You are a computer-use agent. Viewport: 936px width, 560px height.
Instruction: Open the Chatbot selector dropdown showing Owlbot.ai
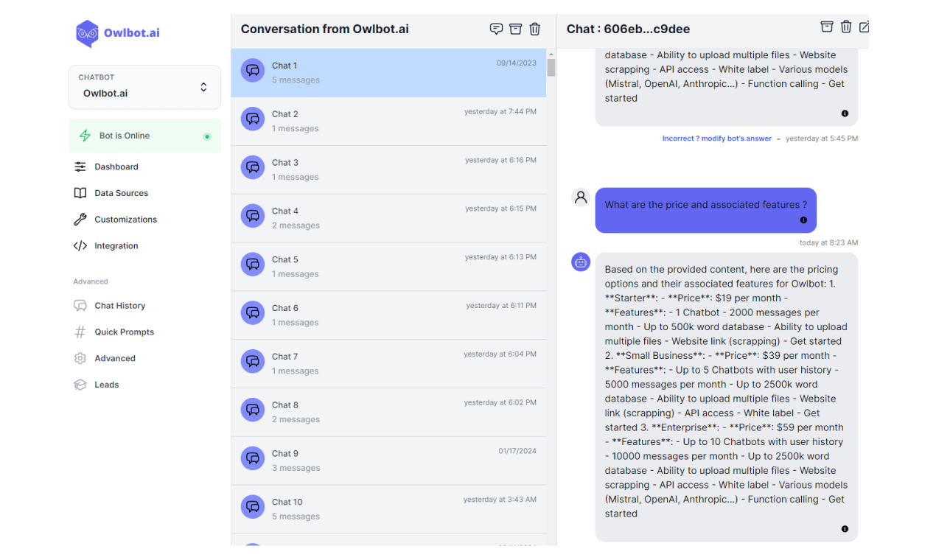pos(144,87)
